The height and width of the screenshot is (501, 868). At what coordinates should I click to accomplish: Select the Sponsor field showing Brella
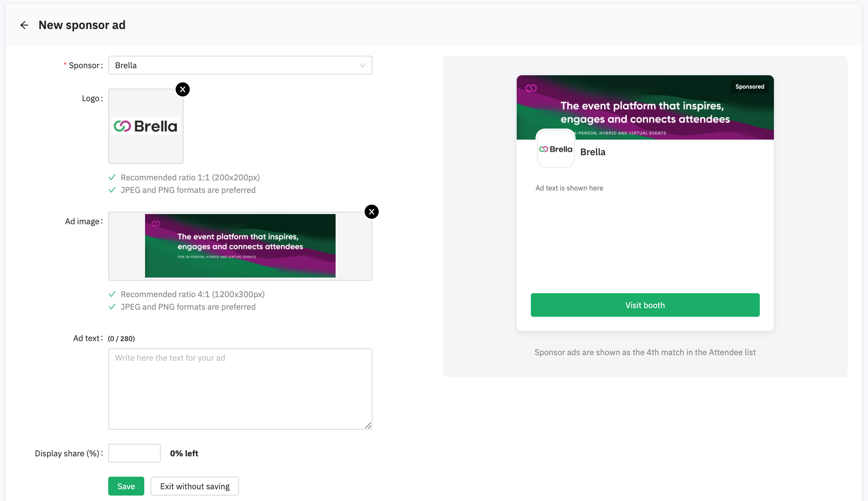point(240,65)
